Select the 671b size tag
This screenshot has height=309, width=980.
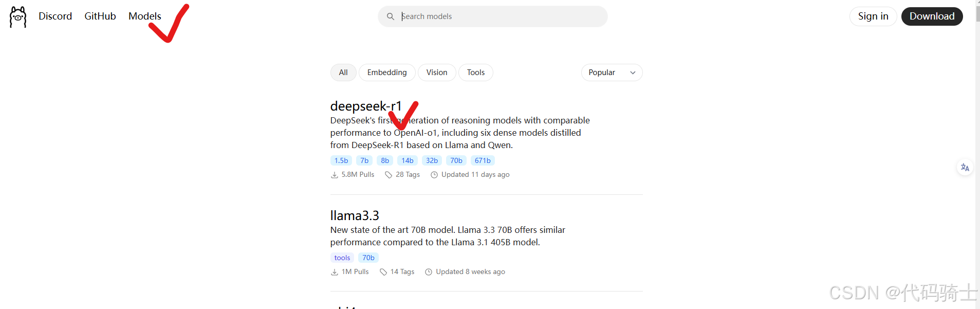coord(483,160)
